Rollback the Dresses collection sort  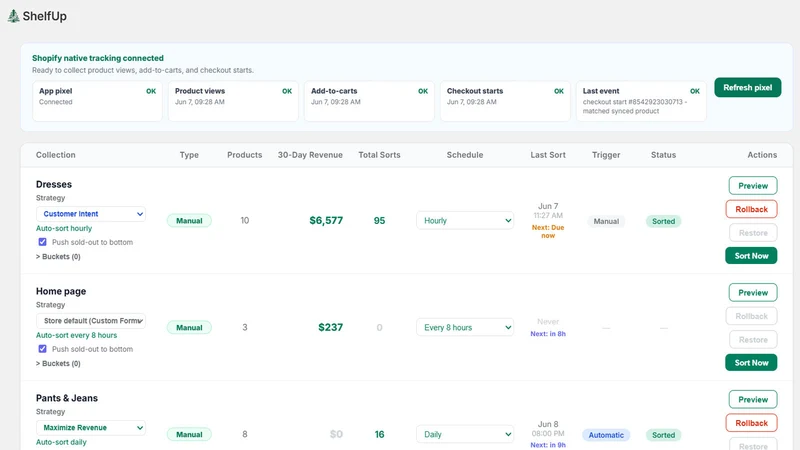tap(751, 209)
